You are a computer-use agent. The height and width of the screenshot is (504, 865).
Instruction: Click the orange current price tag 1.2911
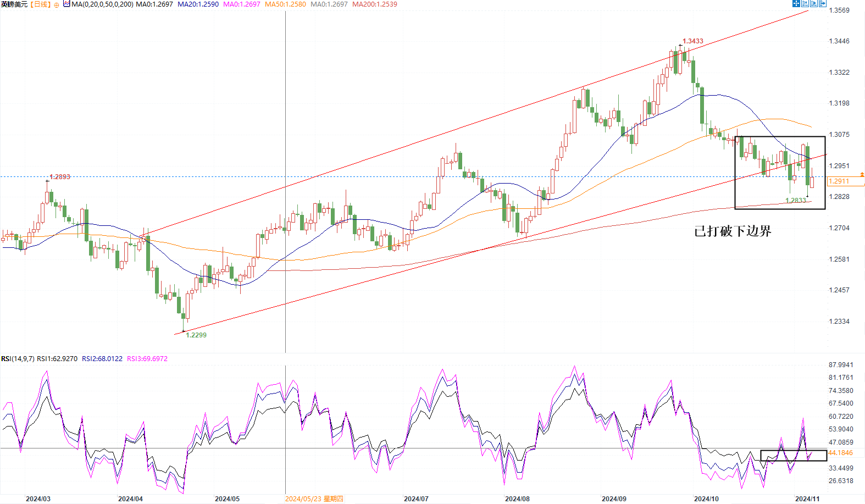[x=839, y=181]
